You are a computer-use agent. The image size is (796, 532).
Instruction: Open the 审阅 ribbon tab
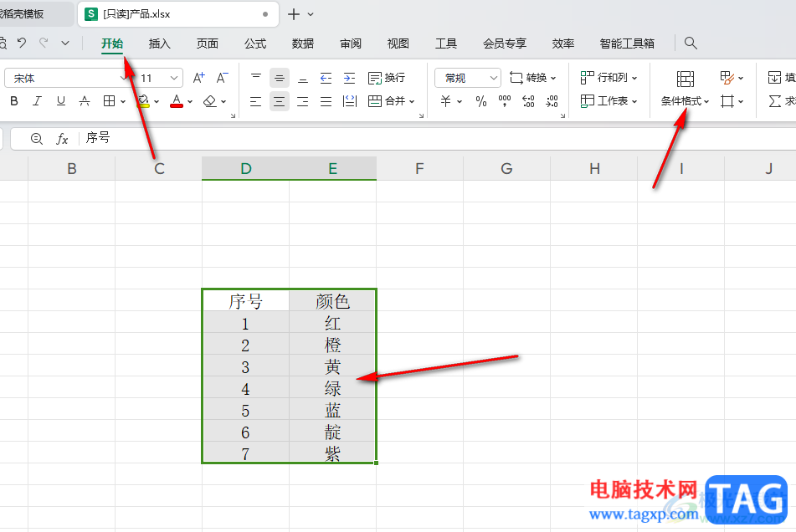(350, 43)
